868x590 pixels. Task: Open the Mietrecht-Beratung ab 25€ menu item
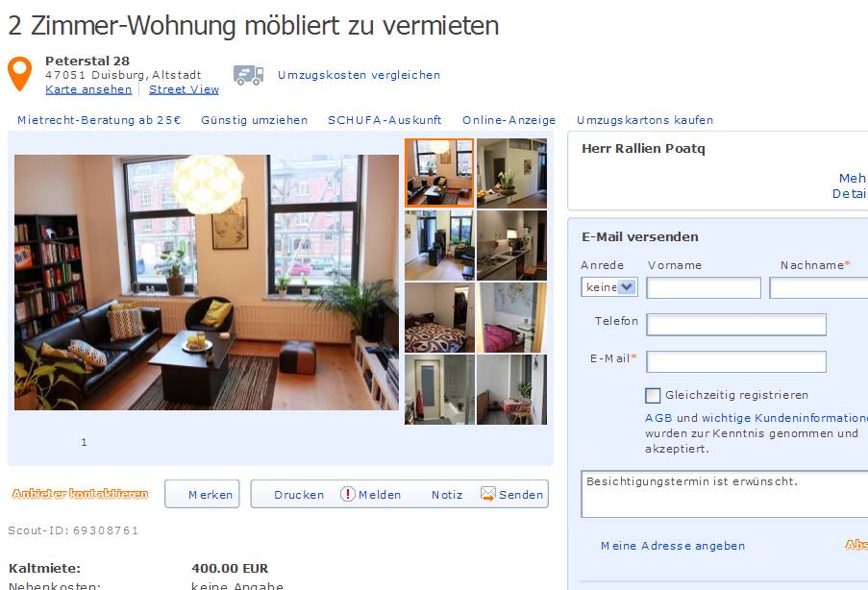point(99,120)
